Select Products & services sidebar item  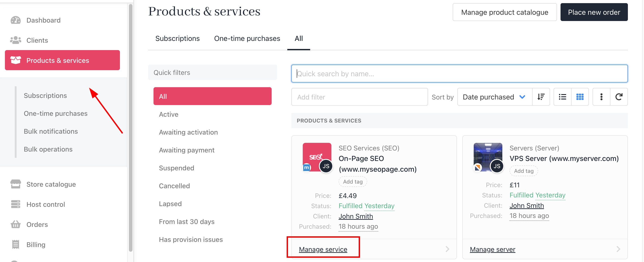click(62, 60)
